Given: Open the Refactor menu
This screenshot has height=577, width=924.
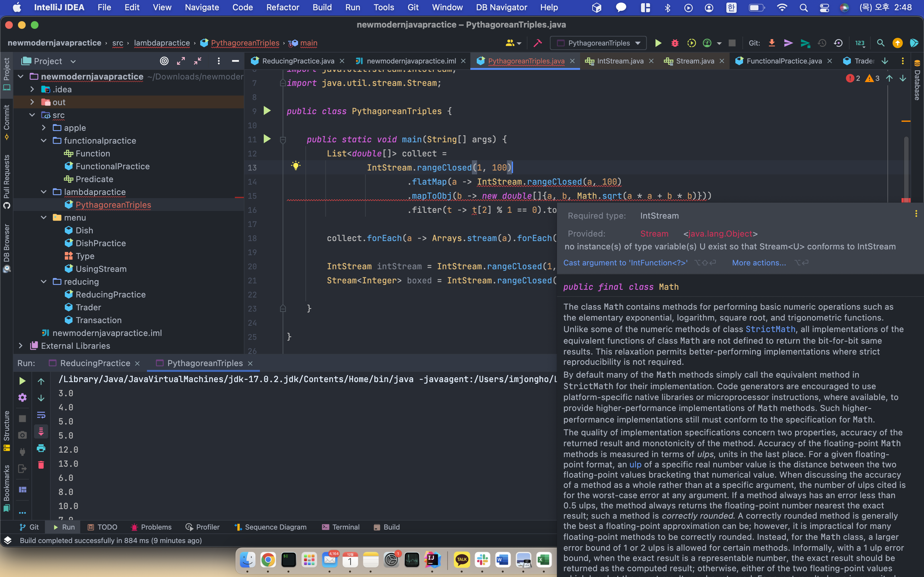Looking at the screenshot, I should tap(283, 7).
